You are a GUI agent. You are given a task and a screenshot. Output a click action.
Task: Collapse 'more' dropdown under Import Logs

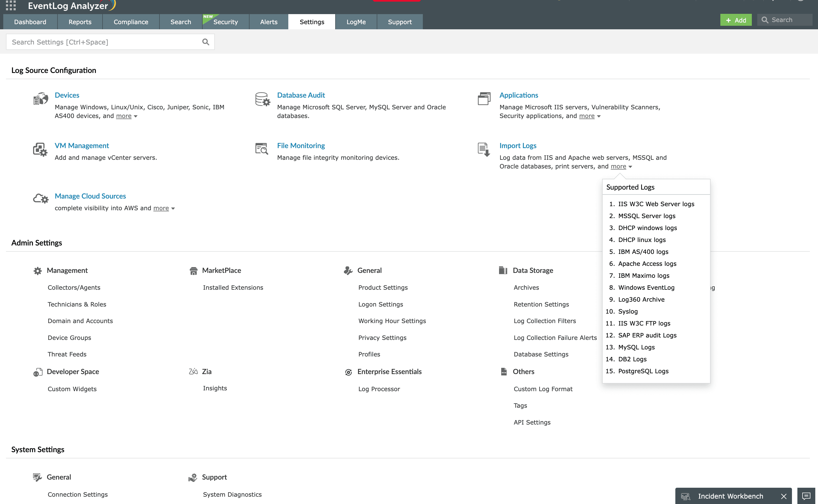click(621, 166)
